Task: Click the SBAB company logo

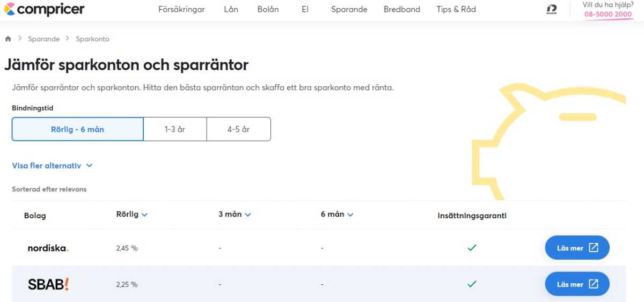Action: (x=48, y=284)
